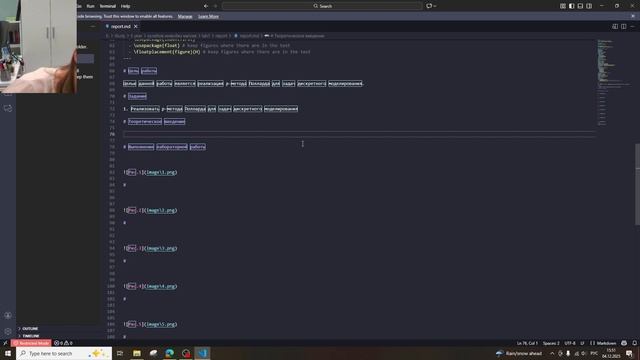
Task: Open the Help menu
Action: [125, 6]
